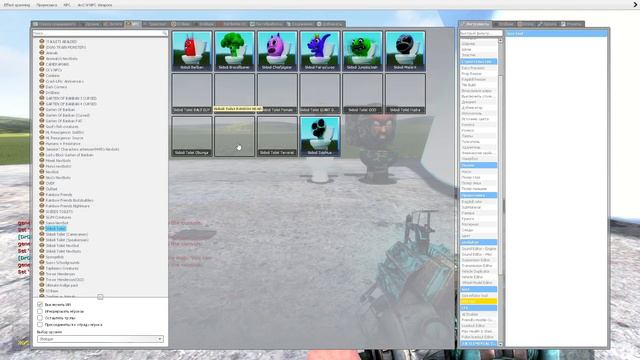Enable the 'Игнорировать игроков' checkbox
Screen dimensions: 640x360
click(x=40, y=311)
